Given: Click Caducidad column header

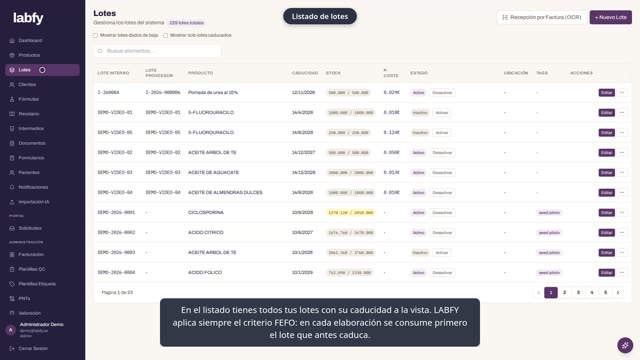Looking at the screenshot, I should [x=305, y=73].
